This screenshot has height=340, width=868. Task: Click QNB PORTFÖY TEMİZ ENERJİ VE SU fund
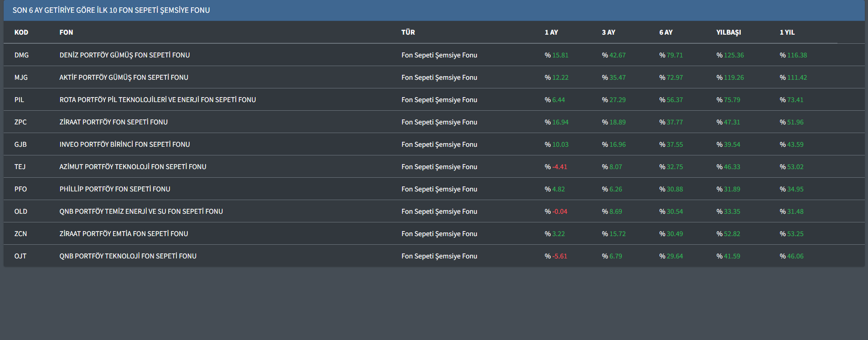click(x=141, y=211)
